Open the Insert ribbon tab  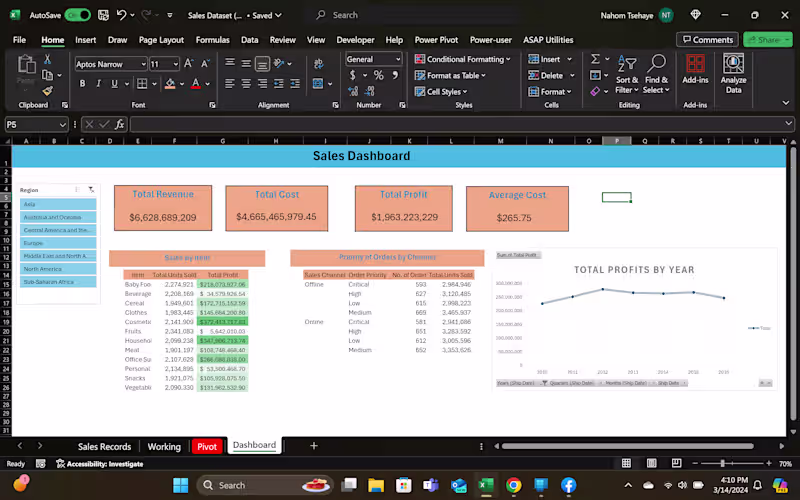coord(85,40)
